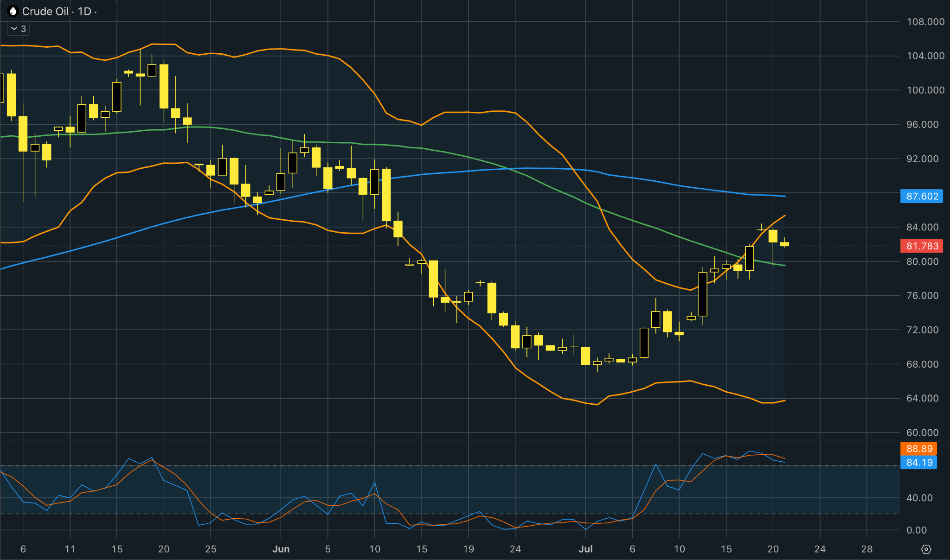Click the orange 88.89 stochastic value tag

(919, 449)
